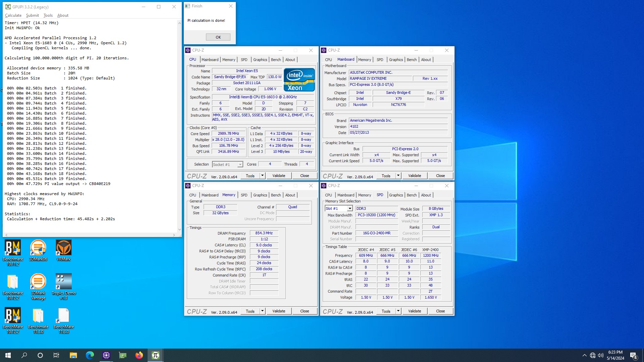Click the Intel Xeon inside logo
The height and width of the screenshot is (362, 644).
[x=299, y=80]
